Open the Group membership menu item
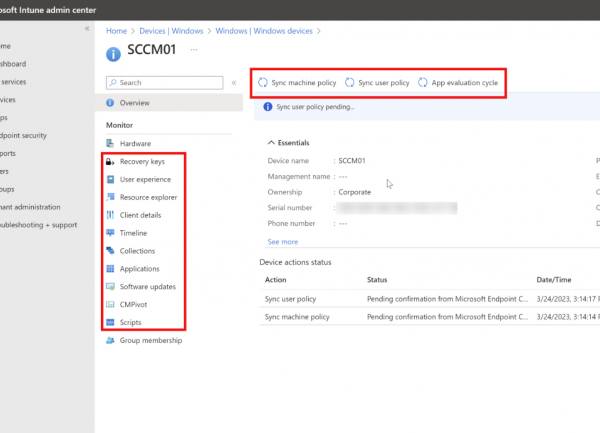 [x=145, y=340]
